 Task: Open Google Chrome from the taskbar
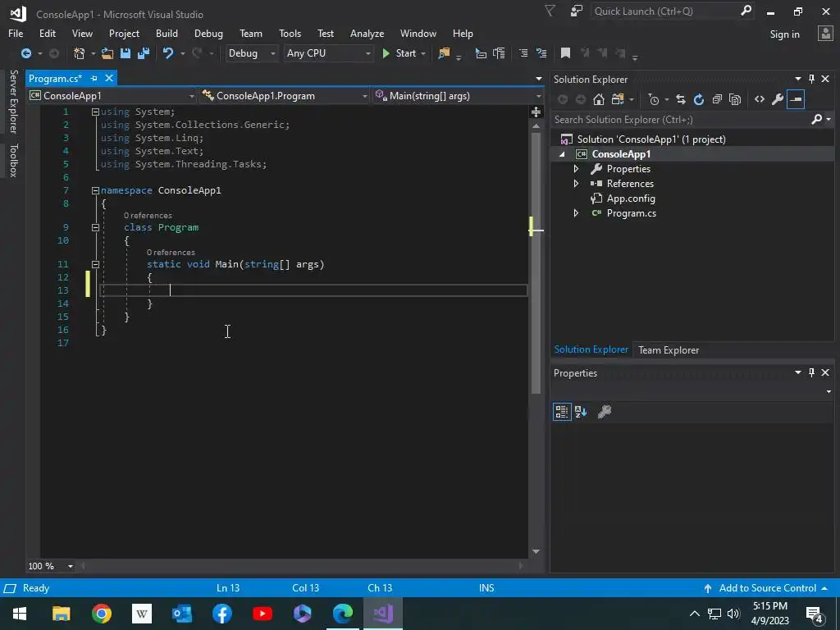[x=101, y=614]
